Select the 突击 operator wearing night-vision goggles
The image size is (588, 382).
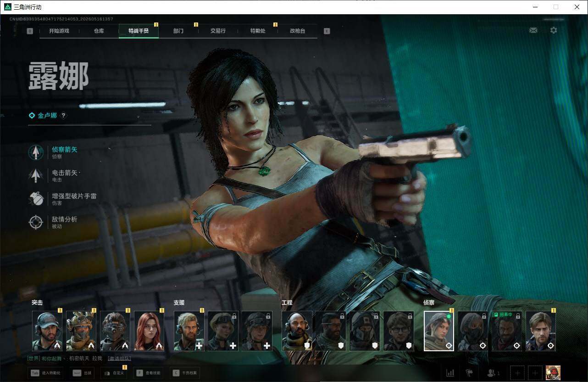[115, 331]
